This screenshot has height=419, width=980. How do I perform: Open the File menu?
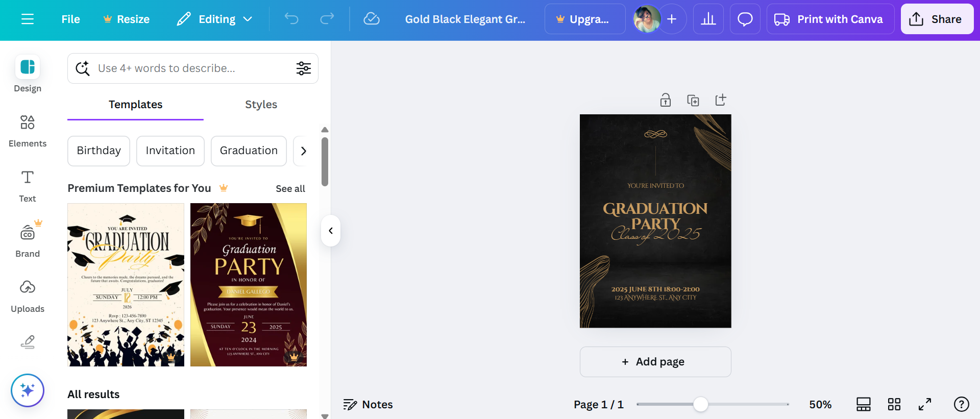pos(70,19)
